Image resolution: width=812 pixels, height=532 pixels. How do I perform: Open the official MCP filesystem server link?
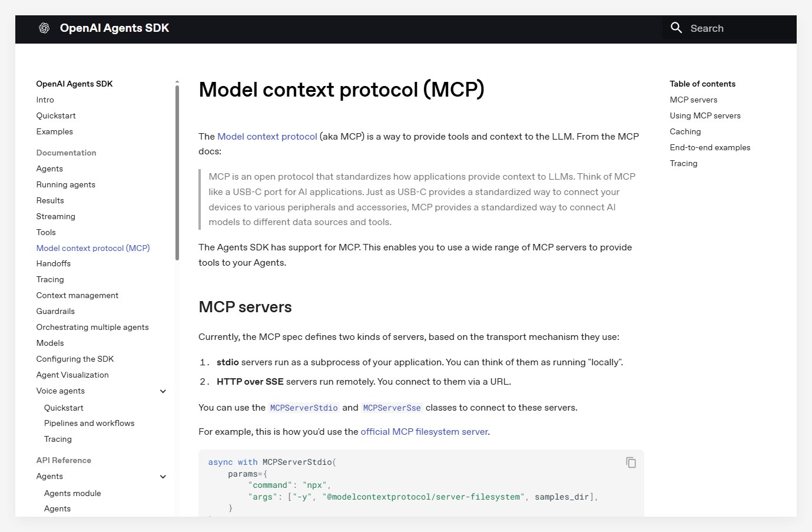pyautogui.click(x=424, y=432)
